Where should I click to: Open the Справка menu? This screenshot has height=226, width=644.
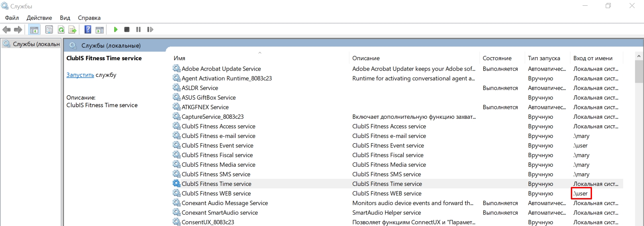(89, 18)
